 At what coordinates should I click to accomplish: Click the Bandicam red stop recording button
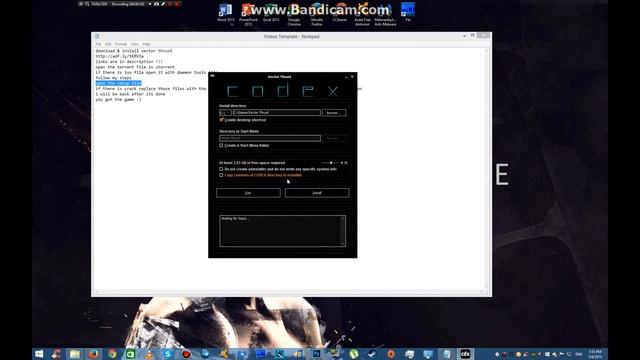177,4
